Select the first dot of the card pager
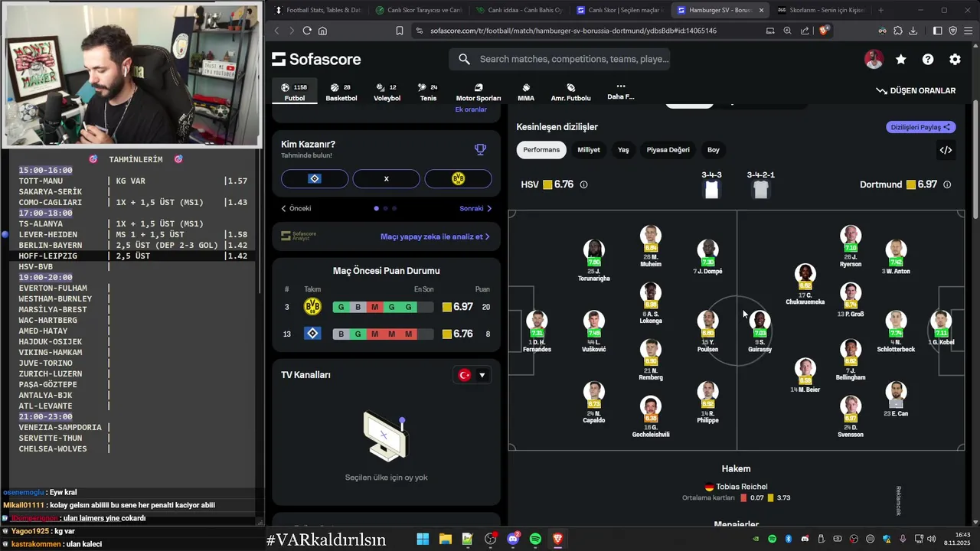 click(x=376, y=208)
